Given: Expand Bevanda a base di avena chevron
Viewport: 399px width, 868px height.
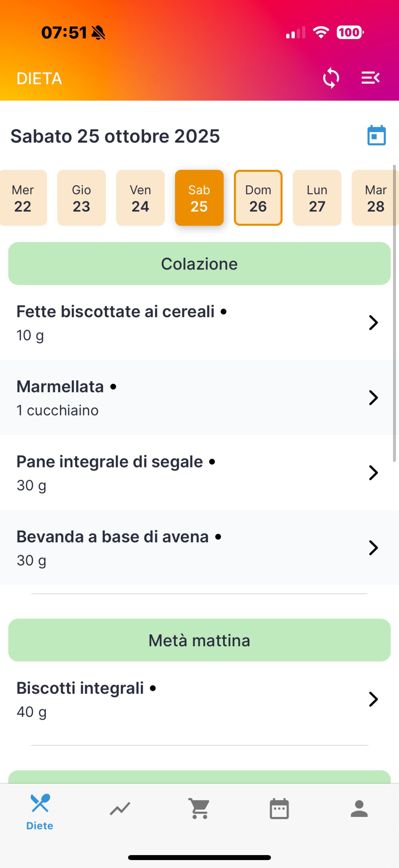Looking at the screenshot, I should coord(374,548).
